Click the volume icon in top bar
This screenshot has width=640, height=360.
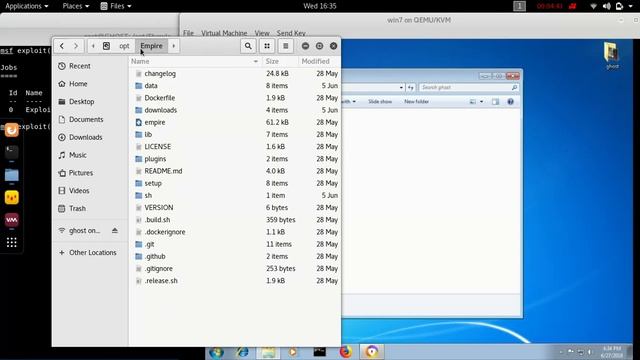tap(607, 6)
